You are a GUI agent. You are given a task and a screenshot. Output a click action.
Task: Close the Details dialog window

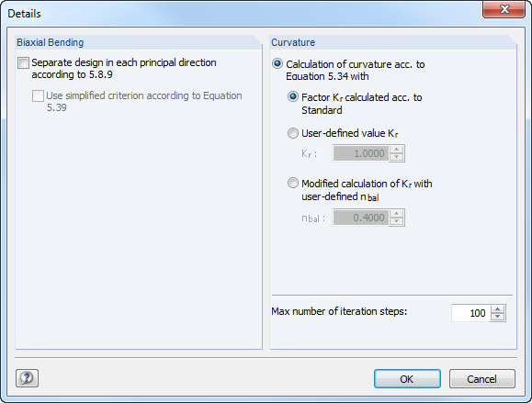point(504,9)
